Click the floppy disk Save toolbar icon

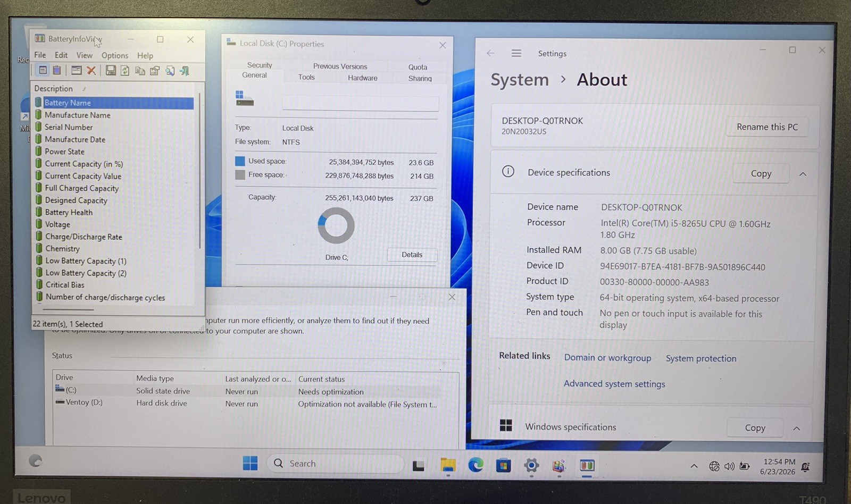(111, 70)
